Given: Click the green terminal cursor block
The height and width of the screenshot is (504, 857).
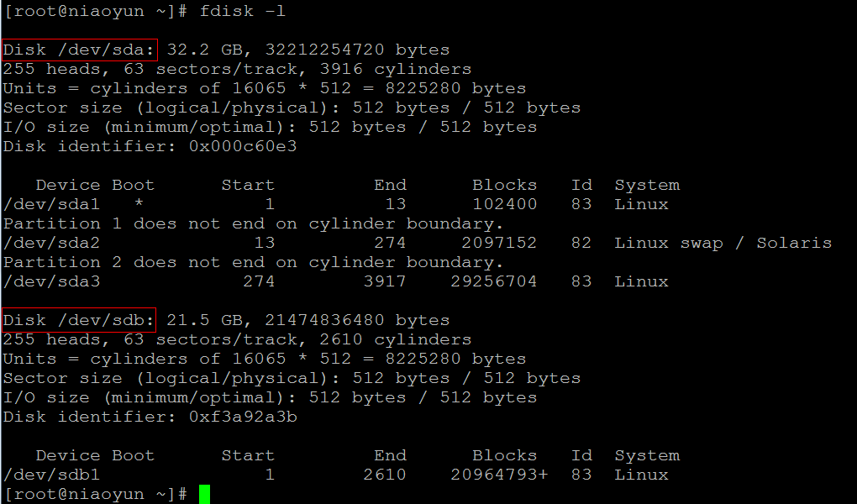Looking at the screenshot, I should (204, 494).
